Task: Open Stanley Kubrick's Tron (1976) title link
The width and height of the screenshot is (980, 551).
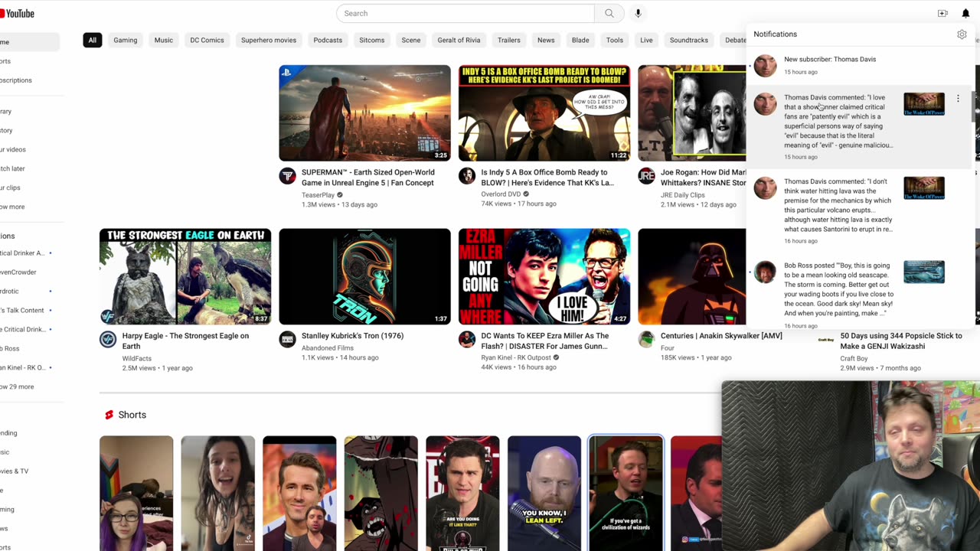Action: (x=352, y=336)
